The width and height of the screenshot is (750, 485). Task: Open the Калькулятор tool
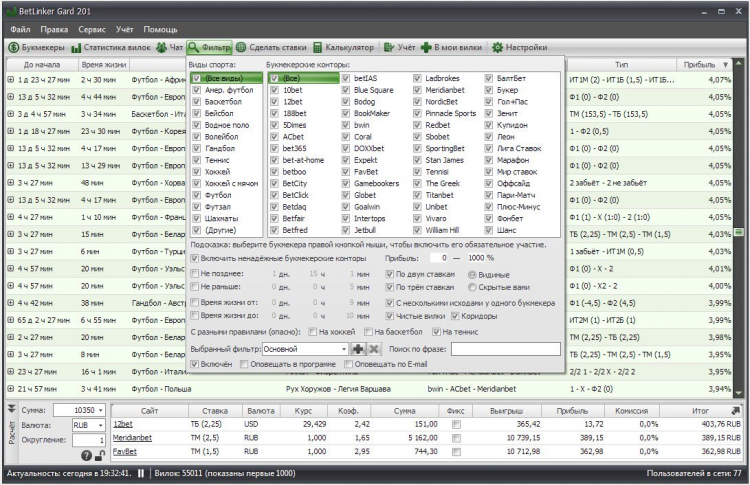tap(343, 47)
